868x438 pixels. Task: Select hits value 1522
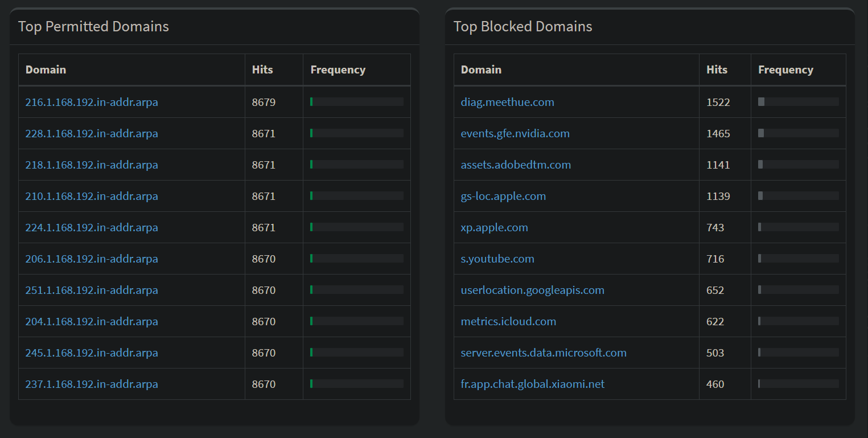click(x=718, y=102)
